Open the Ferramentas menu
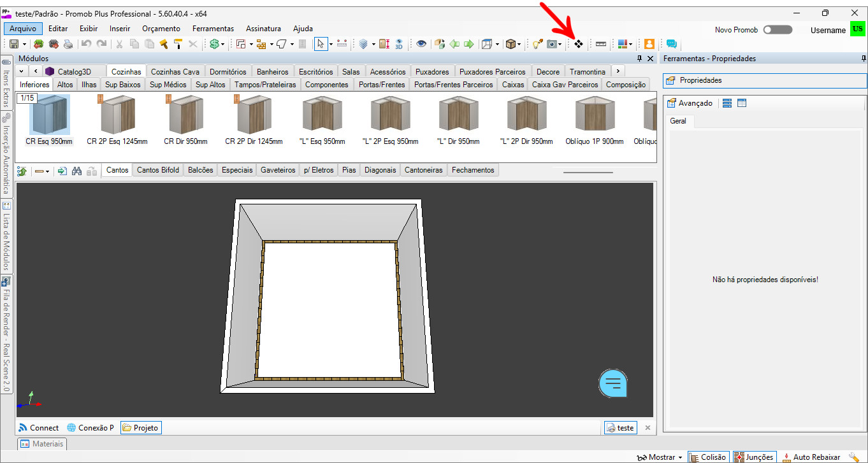868x463 pixels. click(x=213, y=29)
